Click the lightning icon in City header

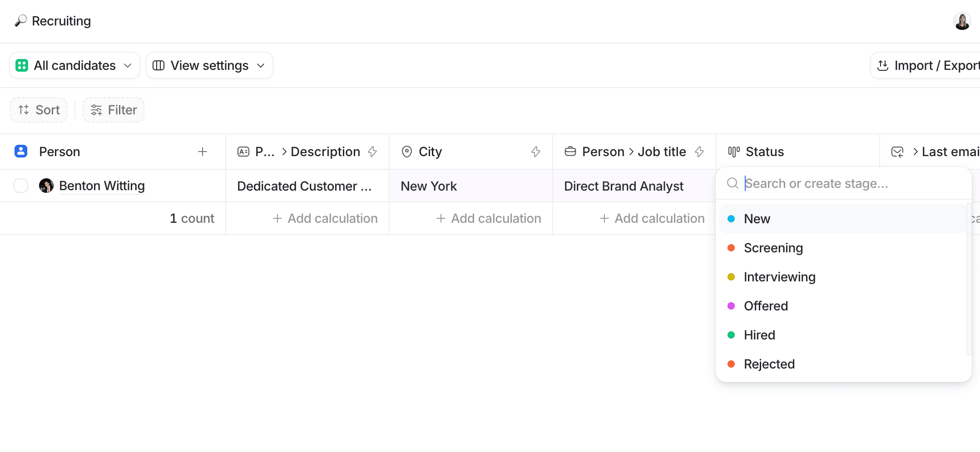coord(536,152)
